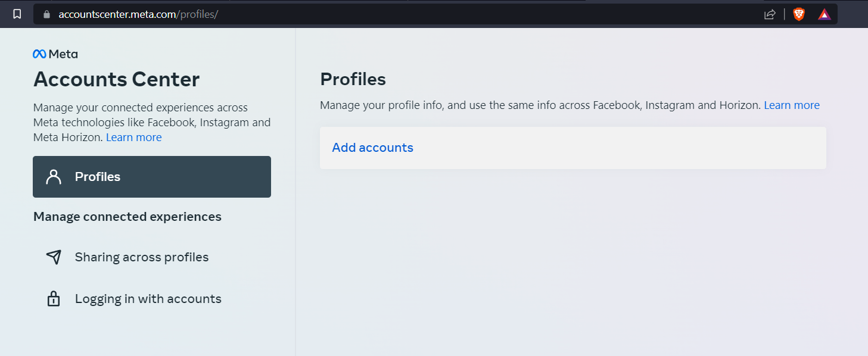Click the Accounts Center heading

click(117, 79)
